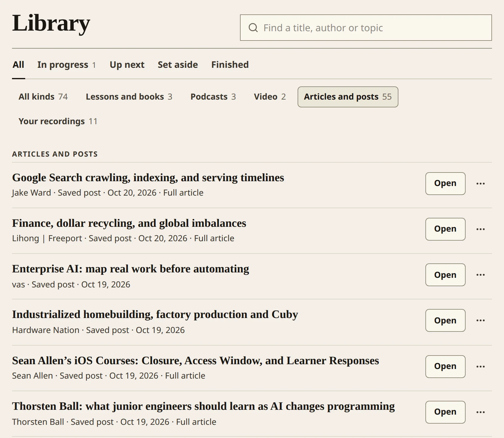This screenshot has height=438, width=504.
Task: Open the Finance, dollar recycling article
Action: (445, 229)
